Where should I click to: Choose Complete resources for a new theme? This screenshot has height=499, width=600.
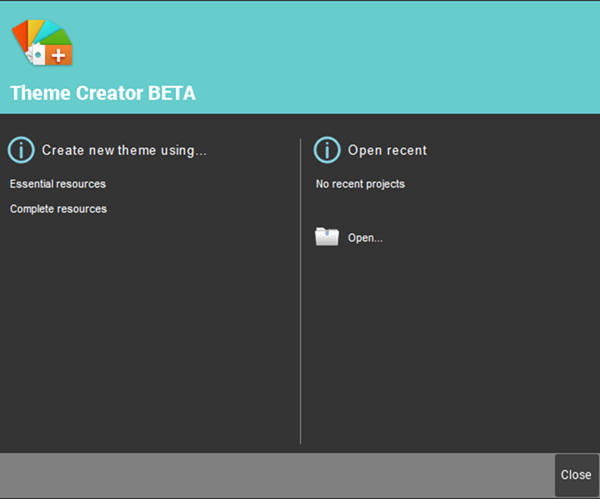coord(58,209)
